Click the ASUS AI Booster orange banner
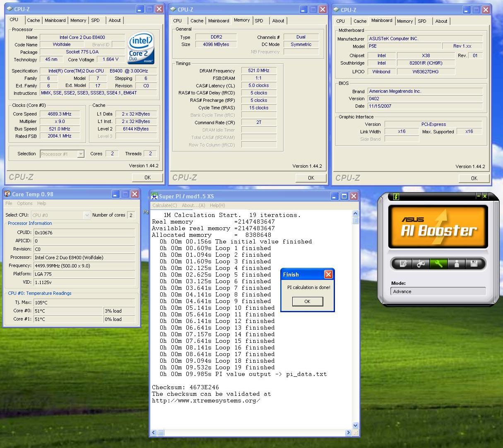Image resolution: width=503 pixels, height=448 pixels. (x=438, y=226)
